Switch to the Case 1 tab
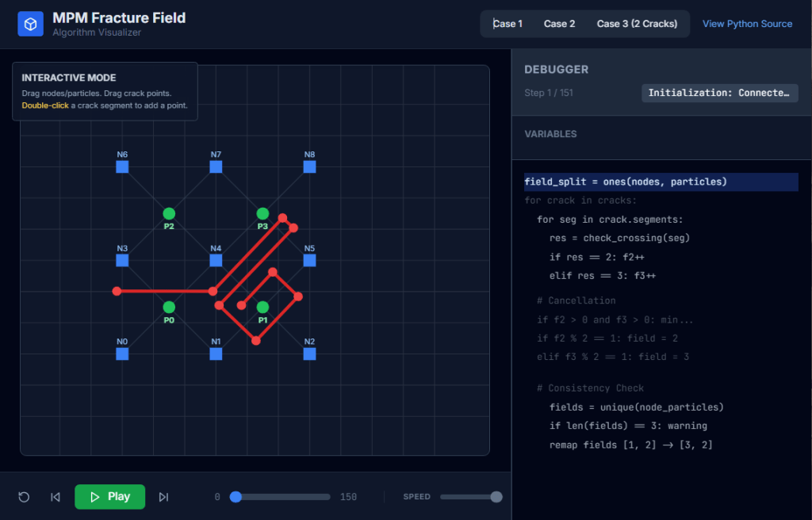Viewport: 812px width, 520px height. pos(508,23)
